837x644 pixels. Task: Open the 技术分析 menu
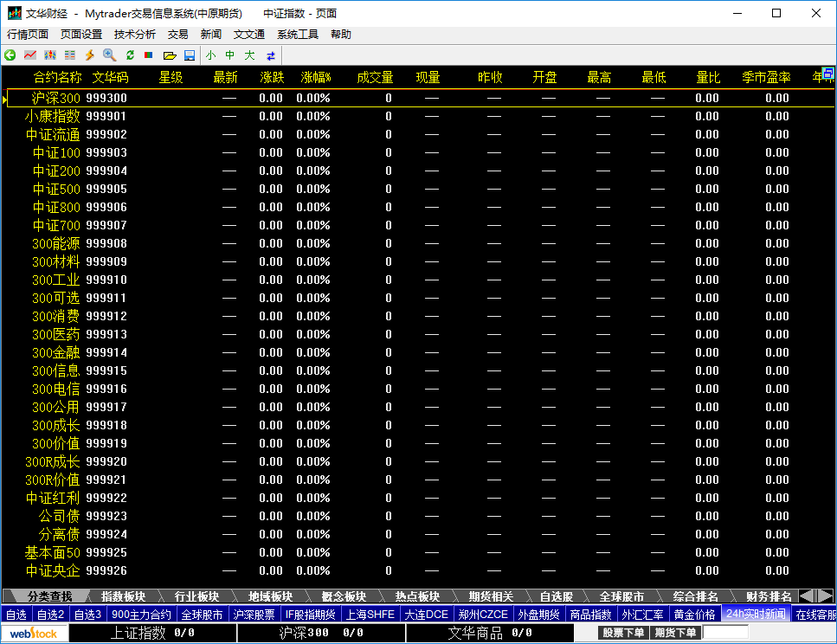pyautogui.click(x=134, y=35)
